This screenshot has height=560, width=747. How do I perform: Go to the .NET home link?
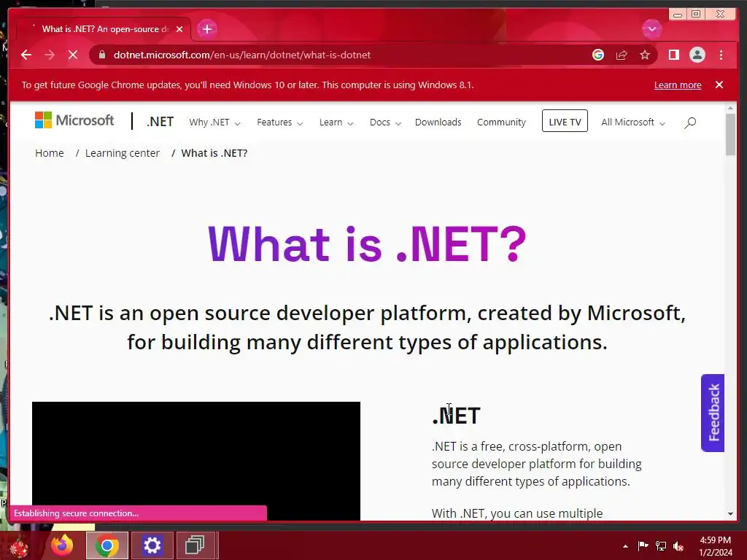(x=160, y=122)
